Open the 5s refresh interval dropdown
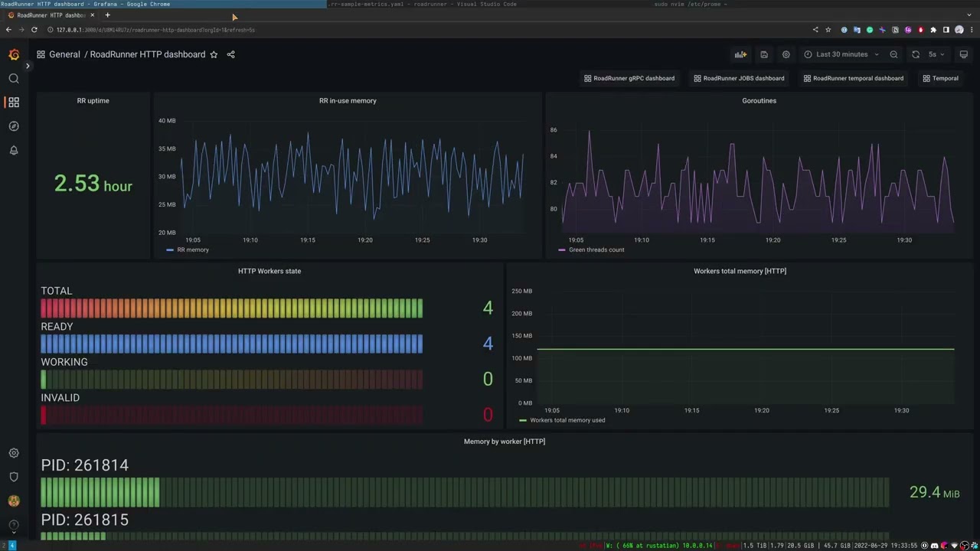 tap(936, 54)
